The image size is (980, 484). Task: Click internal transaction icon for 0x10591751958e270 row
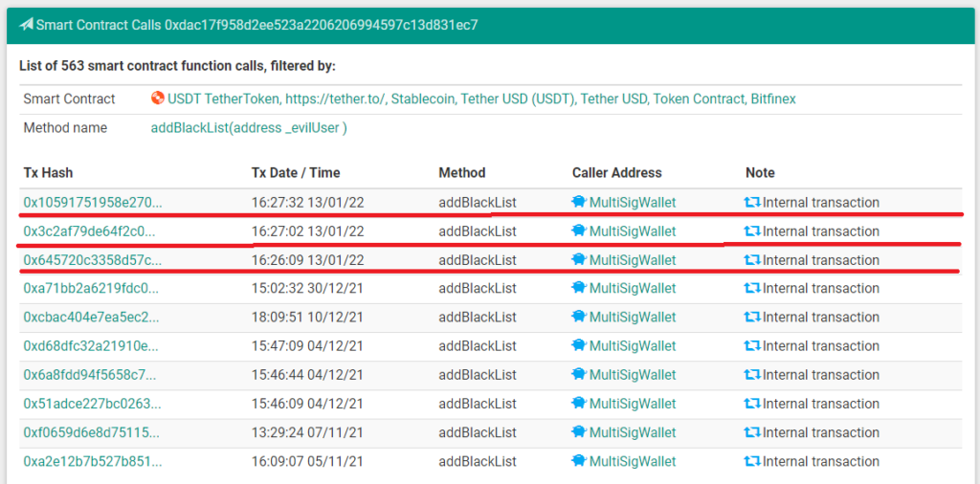click(x=752, y=203)
